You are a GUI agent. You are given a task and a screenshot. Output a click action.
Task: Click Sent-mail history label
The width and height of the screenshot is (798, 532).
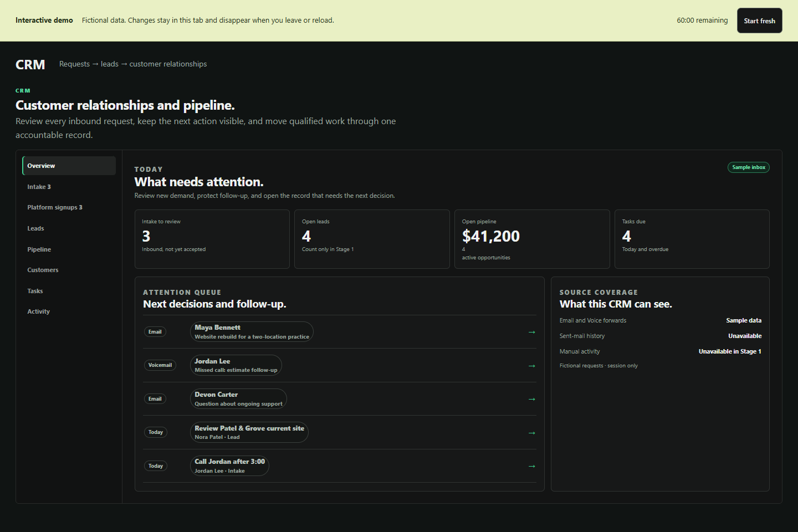582,336
